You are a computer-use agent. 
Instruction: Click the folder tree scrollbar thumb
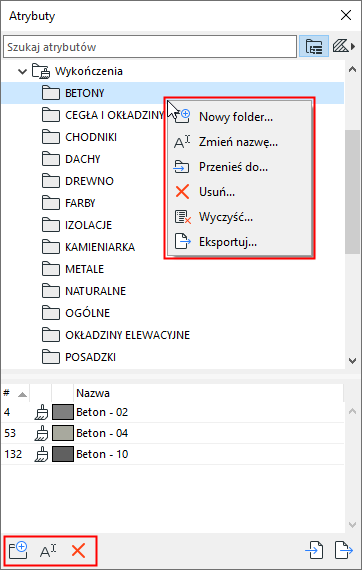pyautogui.click(x=352, y=191)
